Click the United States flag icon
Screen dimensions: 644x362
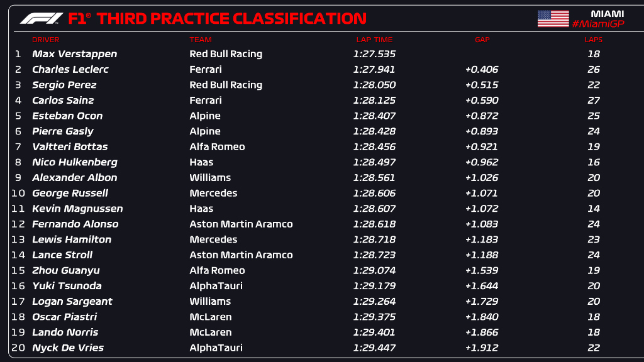(553, 18)
